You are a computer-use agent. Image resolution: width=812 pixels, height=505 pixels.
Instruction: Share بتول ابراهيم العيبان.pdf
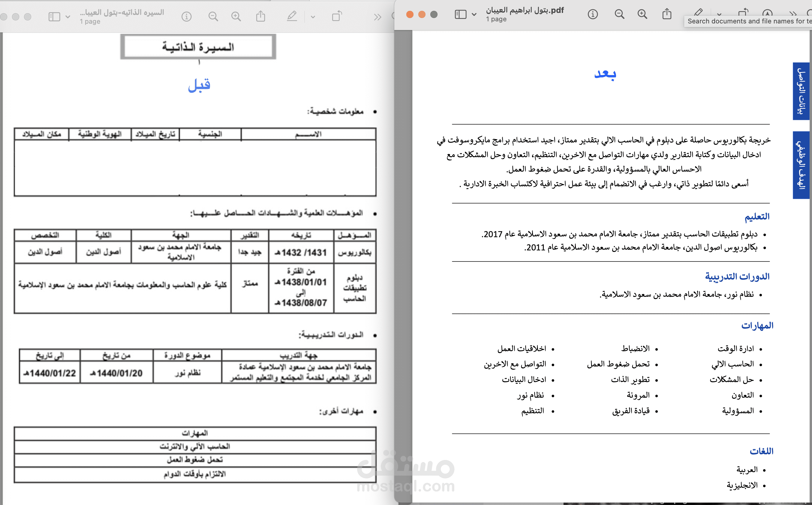point(667,14)
